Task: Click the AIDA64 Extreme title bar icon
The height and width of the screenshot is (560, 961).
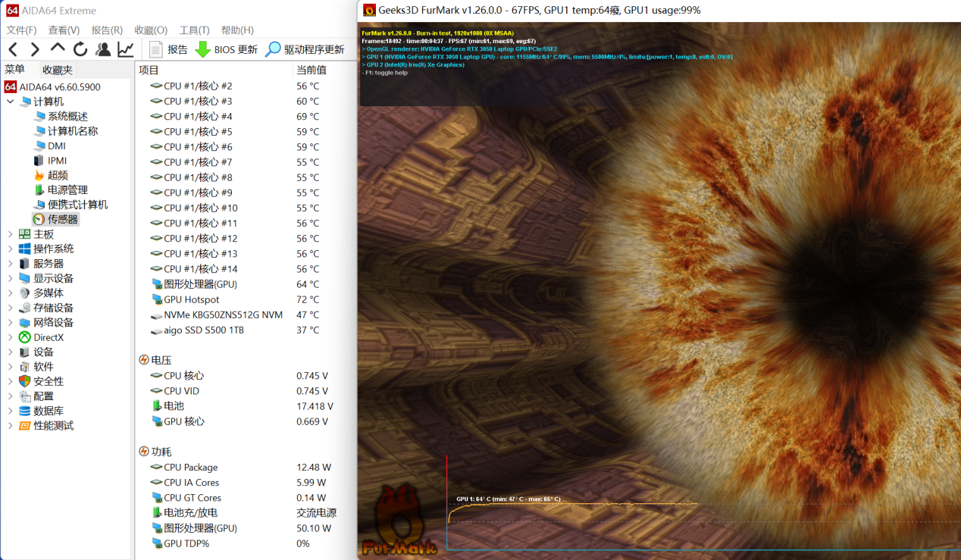Action: point(11,11)
